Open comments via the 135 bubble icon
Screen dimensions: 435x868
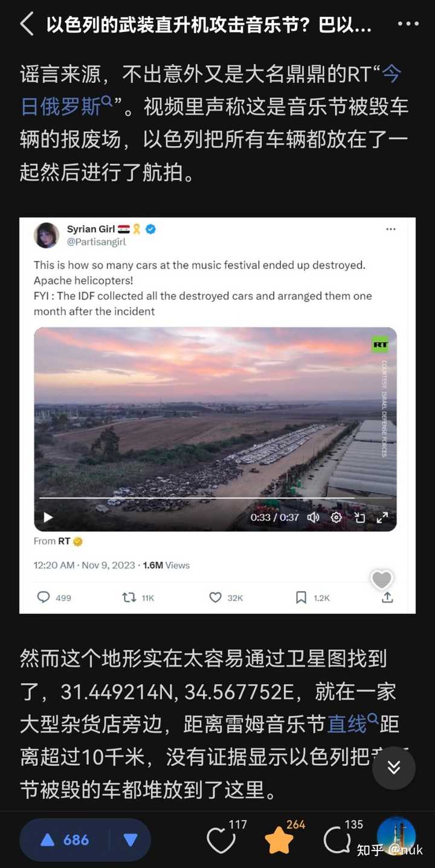pos(336,840)
